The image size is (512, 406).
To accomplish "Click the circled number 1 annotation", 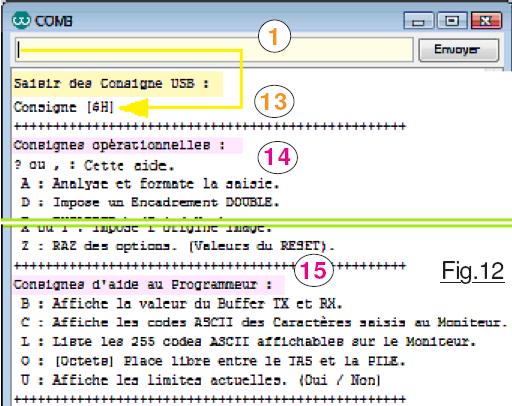I will (x=274, y=37).
